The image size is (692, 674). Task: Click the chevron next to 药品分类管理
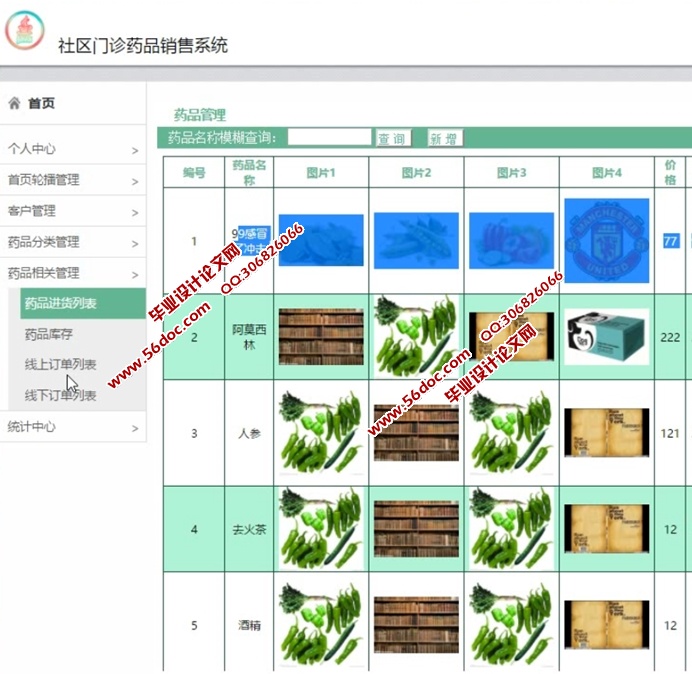pyautogui.click(x=135, y=244)
